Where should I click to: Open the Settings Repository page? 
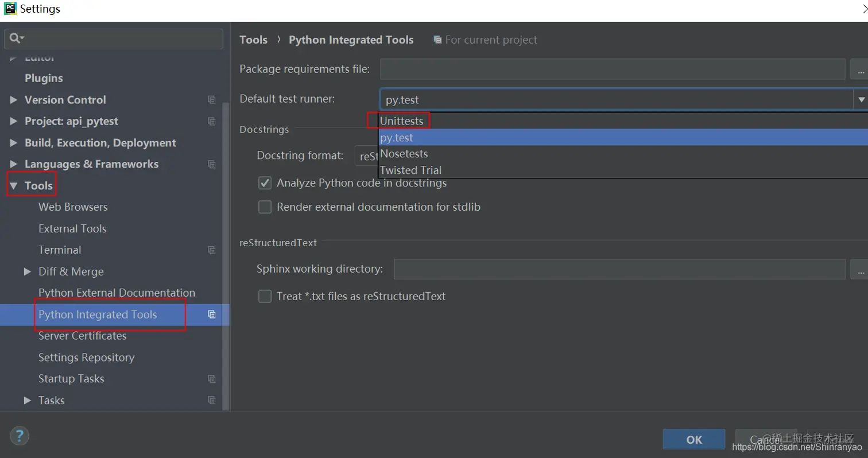click(86, 358)
